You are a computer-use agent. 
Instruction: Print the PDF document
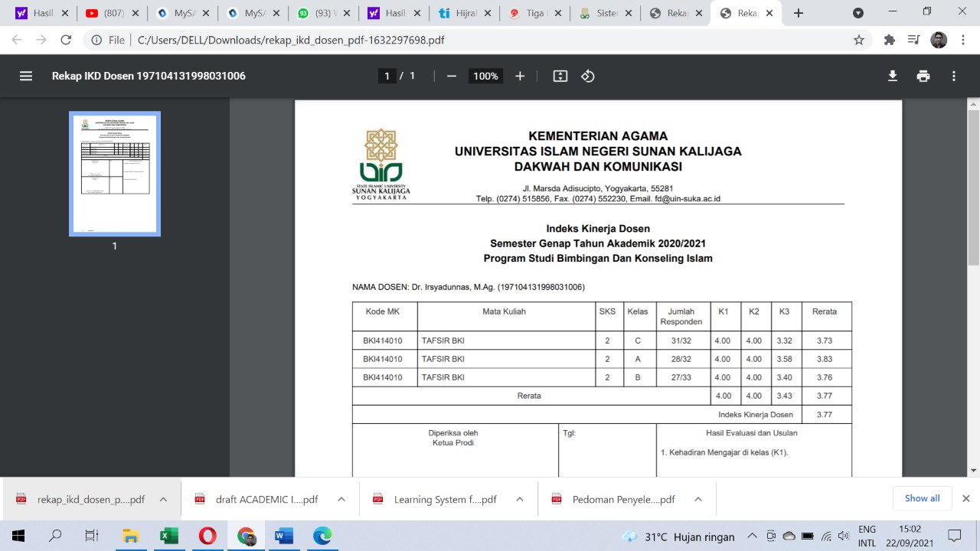[923, 76]
